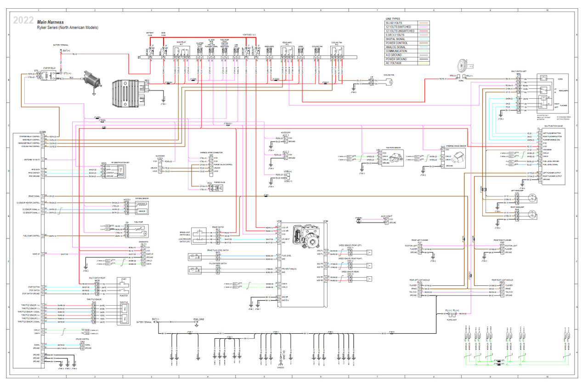Viewport: 588px width, 387px height.
Task: Click the "STARTER RELAY CONTROL" pin label
Action: pos(29,137)
